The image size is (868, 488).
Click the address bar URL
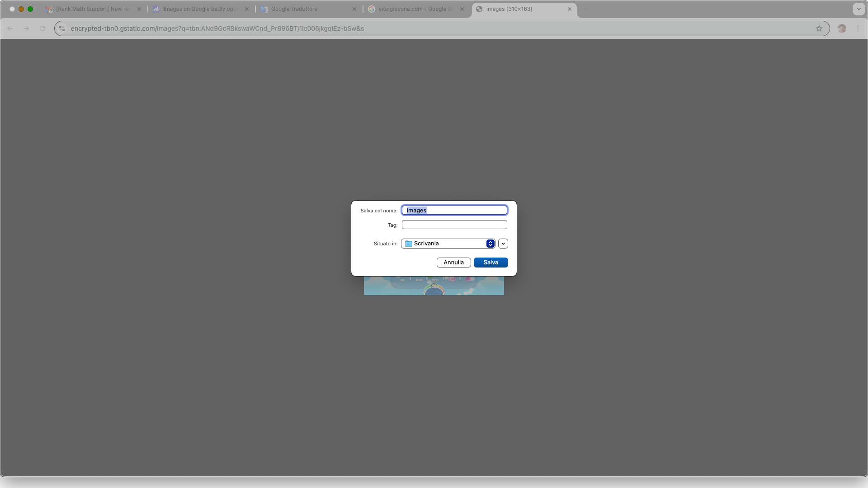coord(217,28)
